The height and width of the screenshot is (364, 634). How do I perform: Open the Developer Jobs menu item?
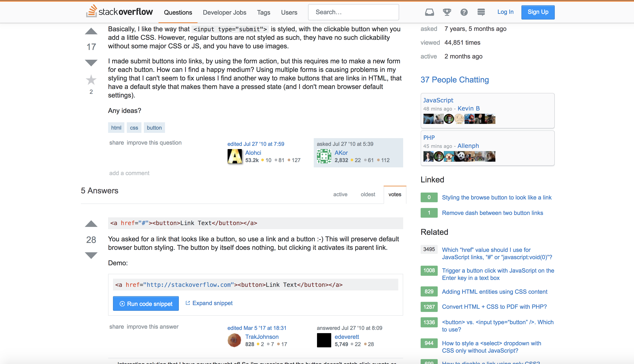point(224,12)
